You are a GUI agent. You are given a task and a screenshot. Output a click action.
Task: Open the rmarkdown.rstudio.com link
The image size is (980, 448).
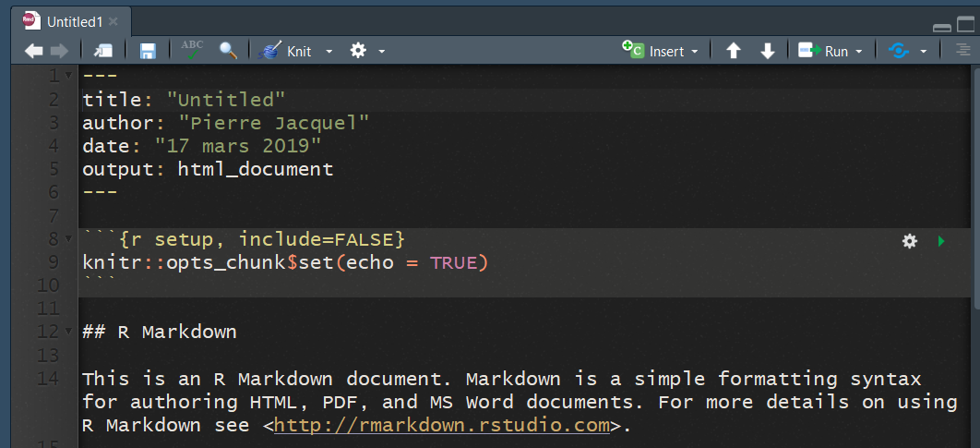pyautogui.click(x=442, y=426)
